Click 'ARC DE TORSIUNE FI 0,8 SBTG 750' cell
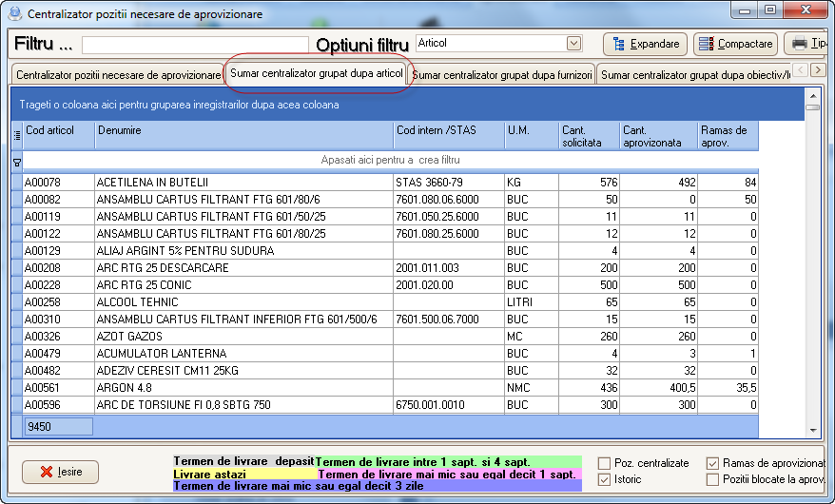The height and width of the screenshot is (504, 835). pyautogui.click(x=243, y=405)
